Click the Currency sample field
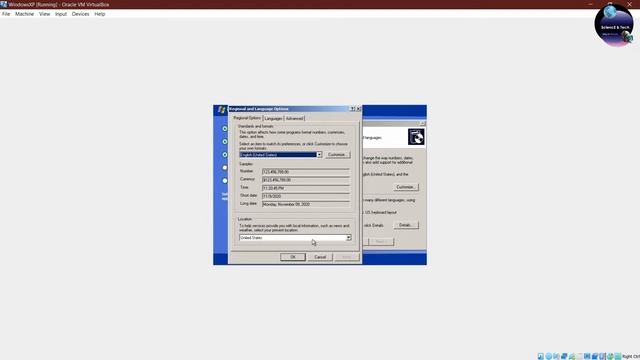 [x=306, y=180]
